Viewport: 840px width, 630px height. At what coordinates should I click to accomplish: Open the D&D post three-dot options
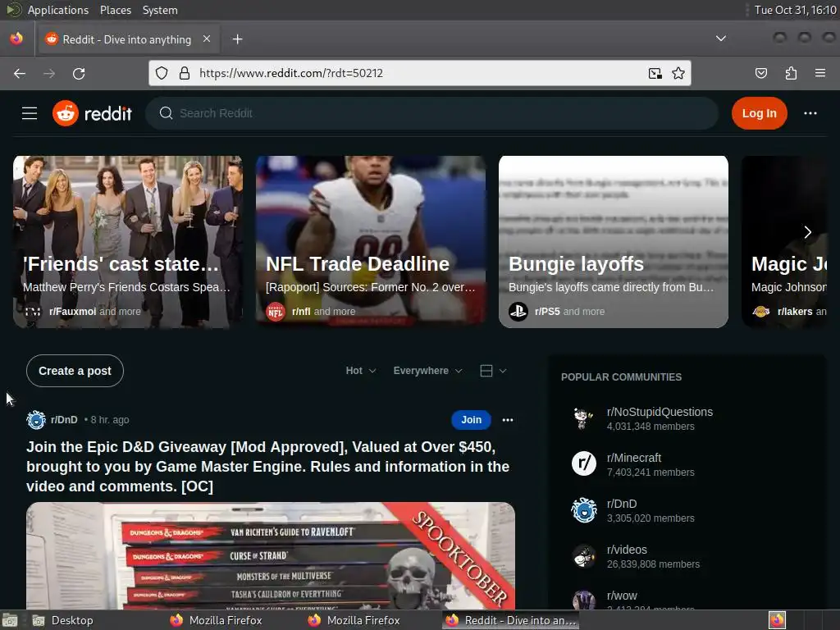(x=507, y=419)
